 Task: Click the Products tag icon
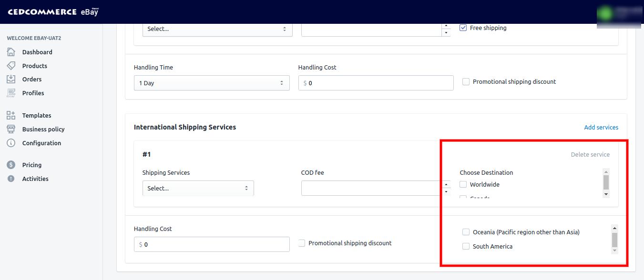pyautogui.click(x=11, y=66)
